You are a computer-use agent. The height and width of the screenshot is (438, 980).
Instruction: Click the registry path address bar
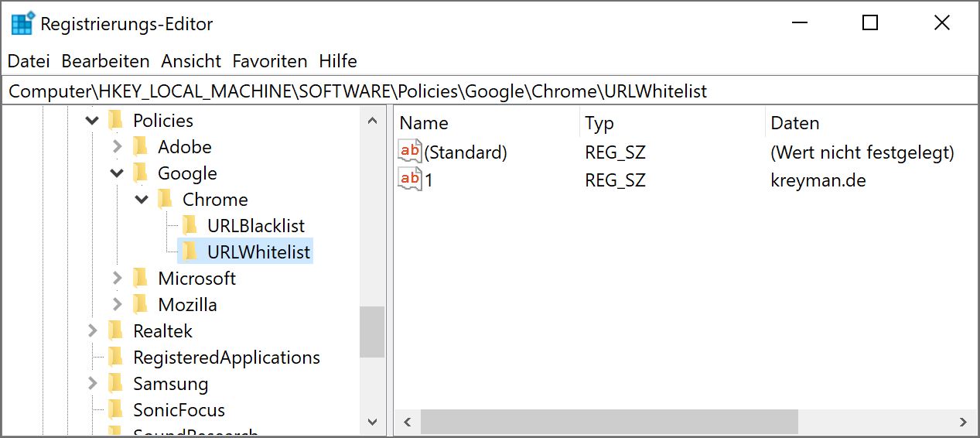click(x=490, y=91)
